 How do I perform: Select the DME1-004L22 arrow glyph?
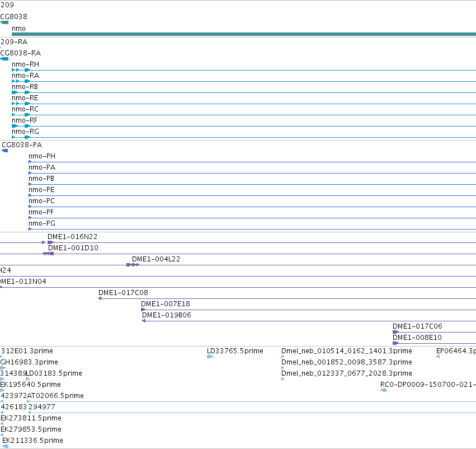pyautogui.click(x=133, y=265)
